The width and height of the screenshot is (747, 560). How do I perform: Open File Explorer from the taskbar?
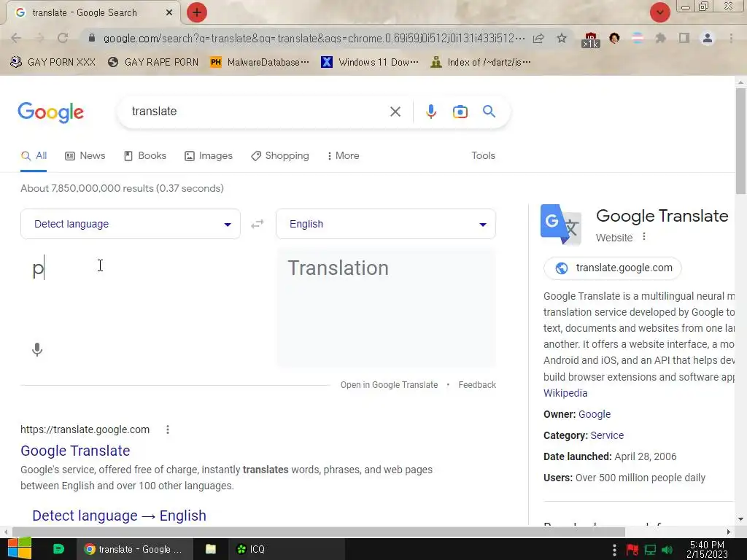[x=211, y=549]
